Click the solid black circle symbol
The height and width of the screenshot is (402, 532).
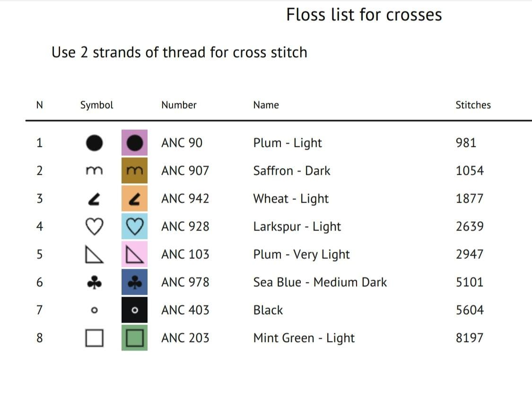[x=94, y=143]
